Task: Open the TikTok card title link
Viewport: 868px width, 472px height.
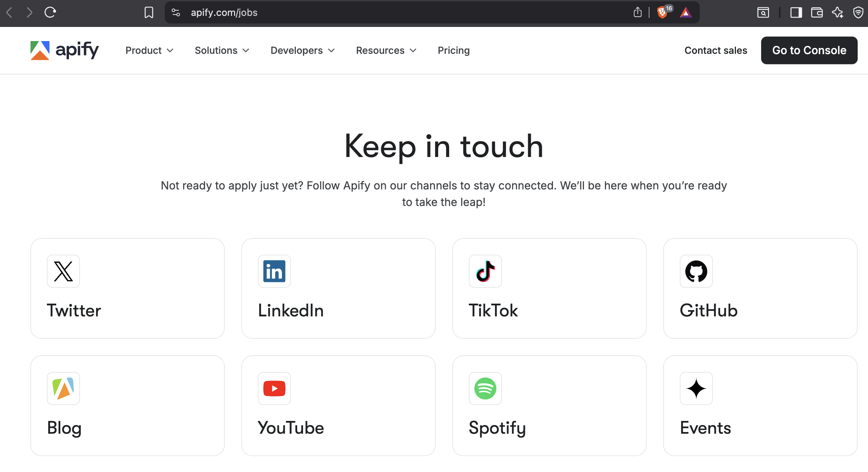Action: tap(493, 311)
